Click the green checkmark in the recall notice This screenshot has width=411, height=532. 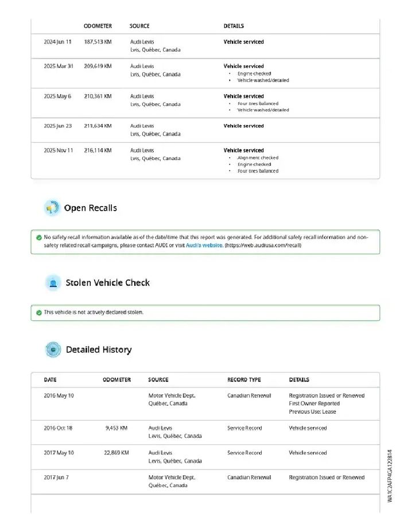pos(38,237)
